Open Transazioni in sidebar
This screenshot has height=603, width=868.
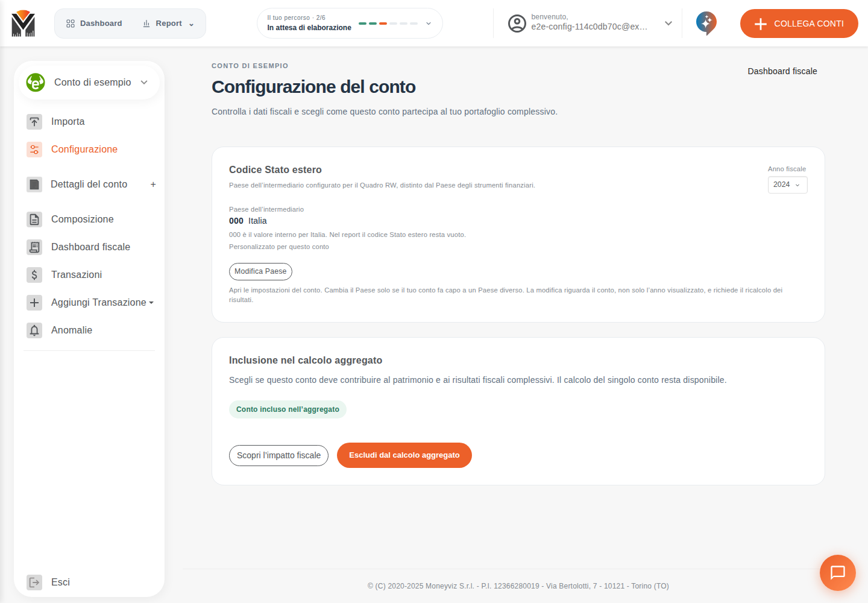coord(77,275)
